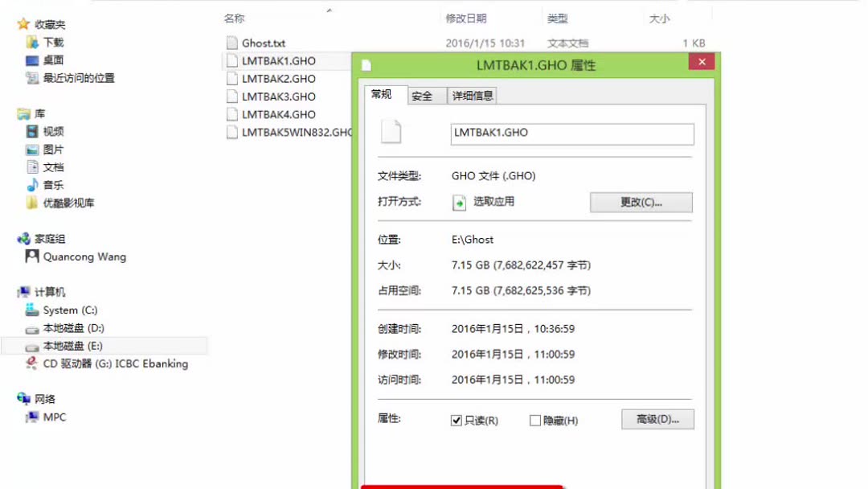Click the LMTBAK1.GHO filename input field

571,134
